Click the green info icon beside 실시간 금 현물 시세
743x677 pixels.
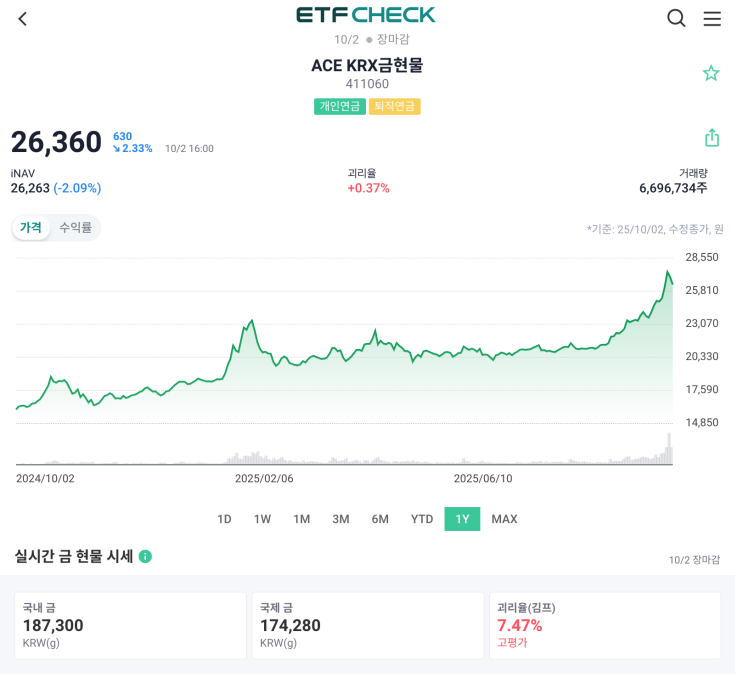[145, 556]
